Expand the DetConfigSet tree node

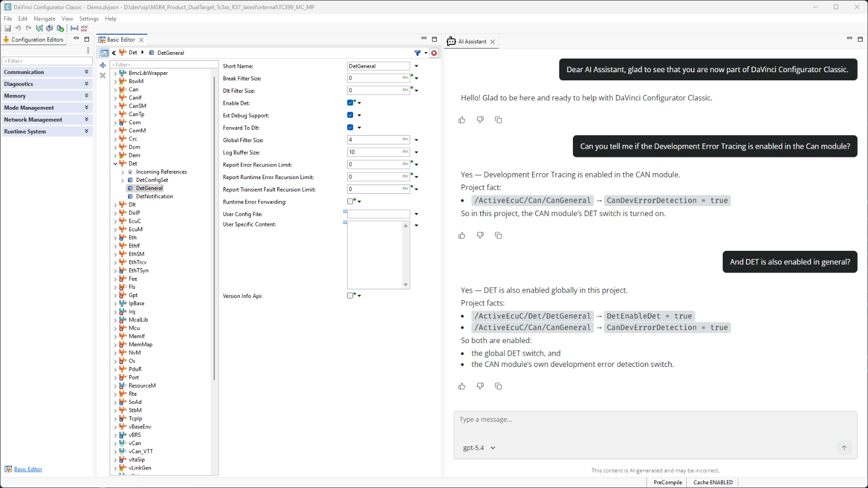[123, 180]
